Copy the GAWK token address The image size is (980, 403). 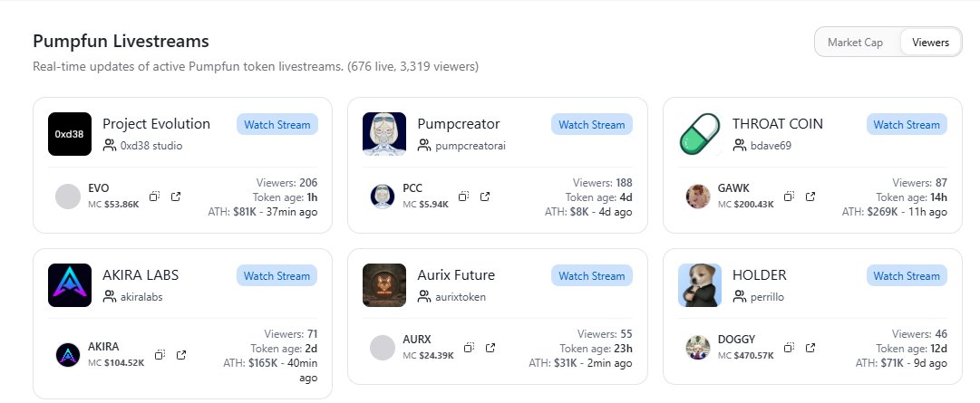coord(789,197)
